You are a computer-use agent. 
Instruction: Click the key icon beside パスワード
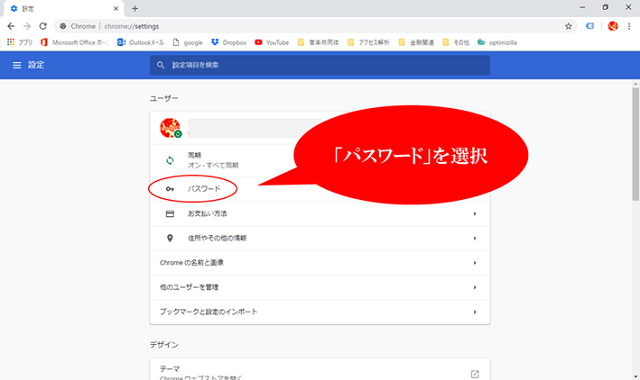(170, 189)
